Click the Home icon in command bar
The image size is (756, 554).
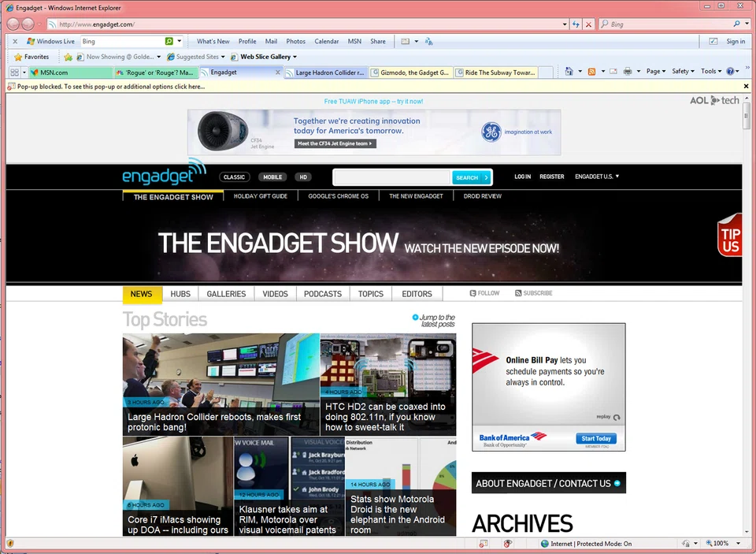[569, 72]
